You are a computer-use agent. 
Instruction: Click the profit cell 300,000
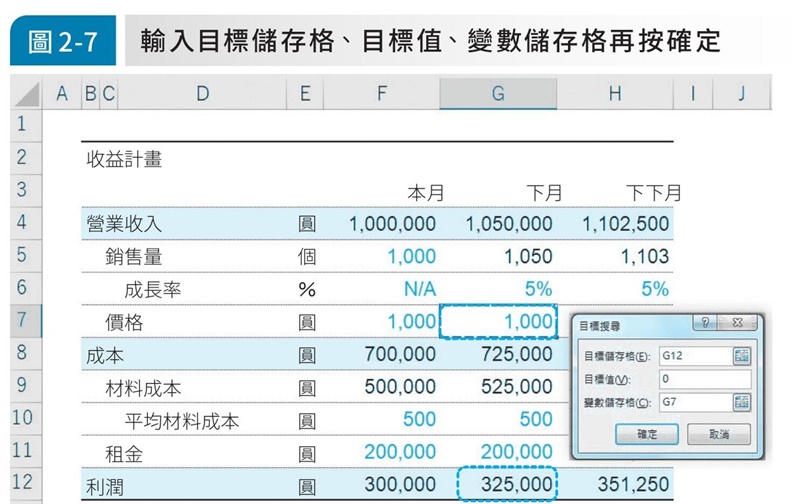click(x=400, y=484)
